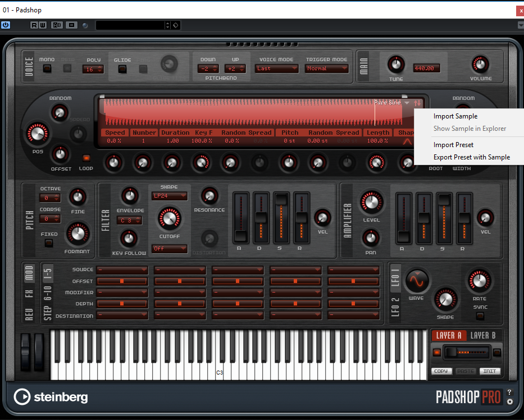Click the preset name field
Viewport: 524px width, 420px height.
[x=130, y=25]
